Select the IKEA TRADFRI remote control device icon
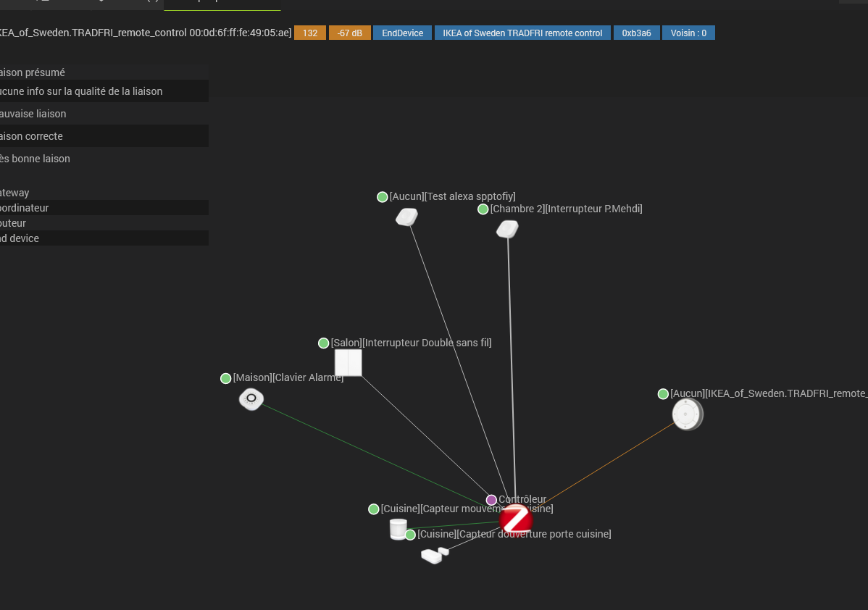The height and width of the screenshot is (610, 868). click(688, 414)
